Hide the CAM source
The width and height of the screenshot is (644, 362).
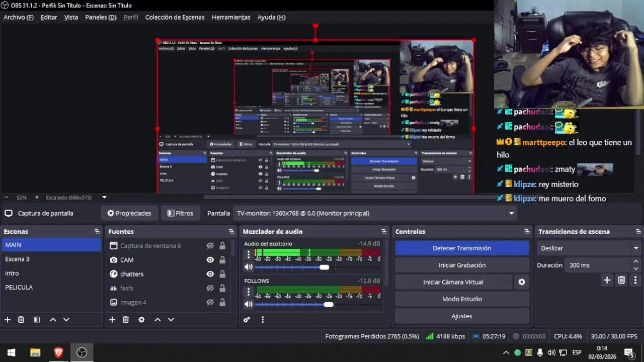(210, 260)
